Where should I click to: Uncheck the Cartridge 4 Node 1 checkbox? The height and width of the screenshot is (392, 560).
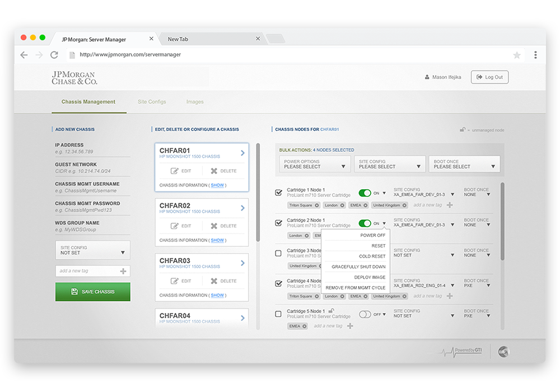point(278,284)
